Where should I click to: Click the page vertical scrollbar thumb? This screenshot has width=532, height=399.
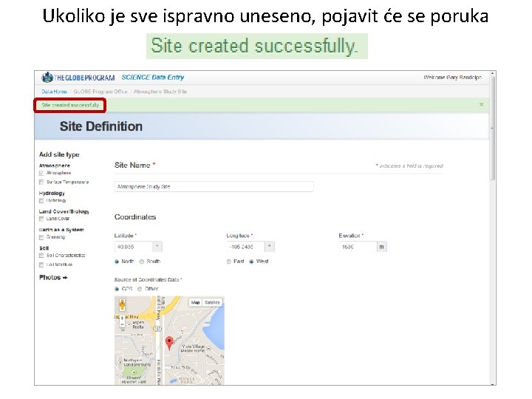[x=492, y=127]
